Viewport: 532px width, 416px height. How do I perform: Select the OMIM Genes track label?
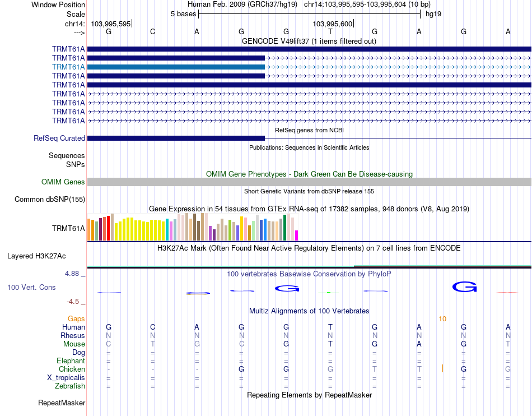point(63,182)
